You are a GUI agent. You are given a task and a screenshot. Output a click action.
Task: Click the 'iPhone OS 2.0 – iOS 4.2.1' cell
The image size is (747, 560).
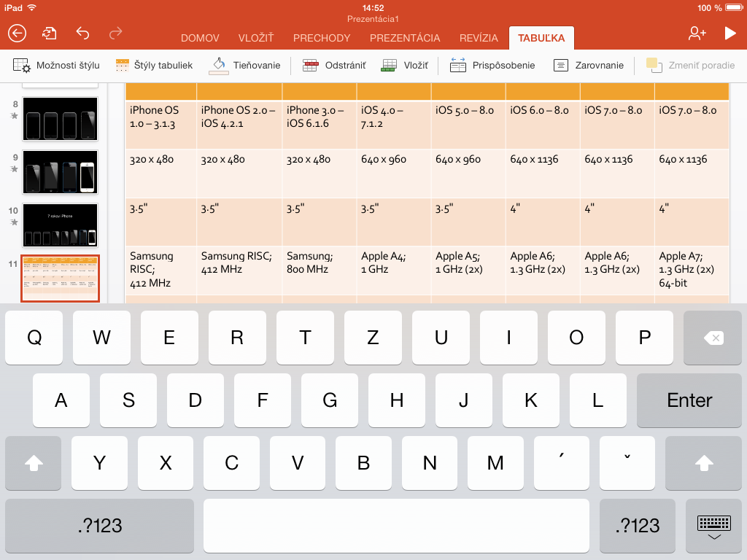click(x=239, y=124)
